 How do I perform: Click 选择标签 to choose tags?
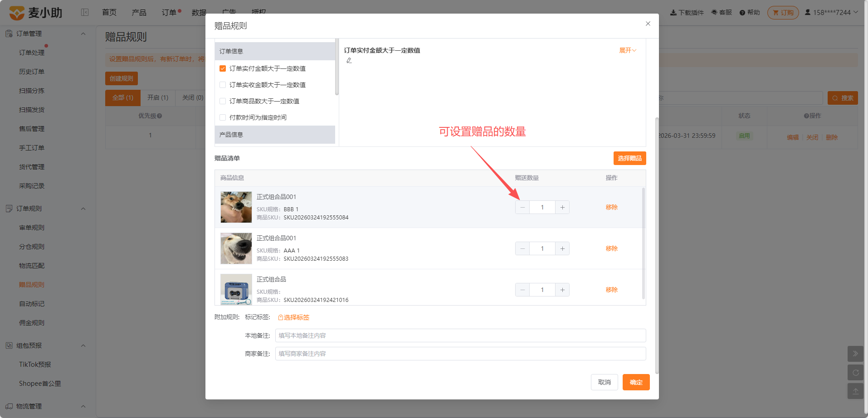click(x=293, y=317)
